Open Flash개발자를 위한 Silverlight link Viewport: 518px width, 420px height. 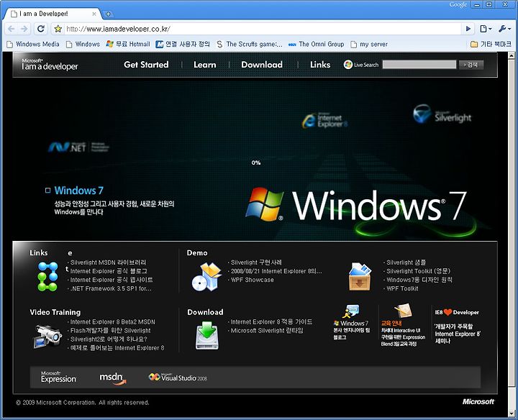(110, 331)
